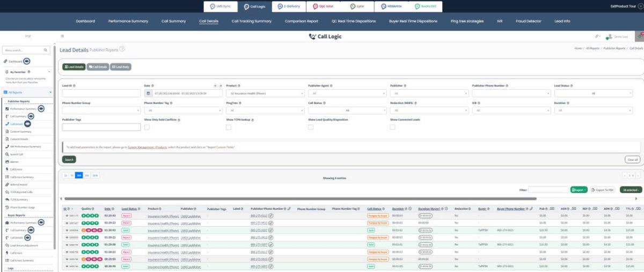644x272 pixels.
Task: Enable Show Only Sold Conflicts checkbox
Action: click(x=147, y=127)
